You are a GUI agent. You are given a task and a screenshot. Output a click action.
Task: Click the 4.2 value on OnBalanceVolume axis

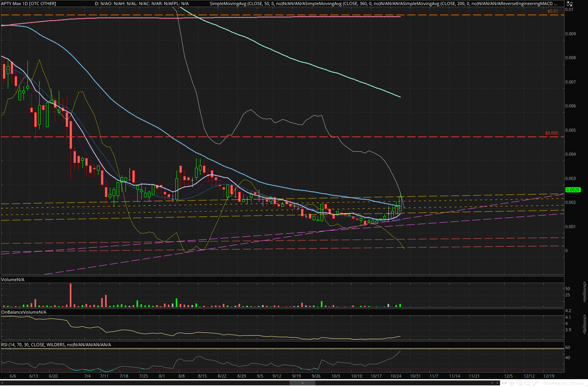[568, 311]
